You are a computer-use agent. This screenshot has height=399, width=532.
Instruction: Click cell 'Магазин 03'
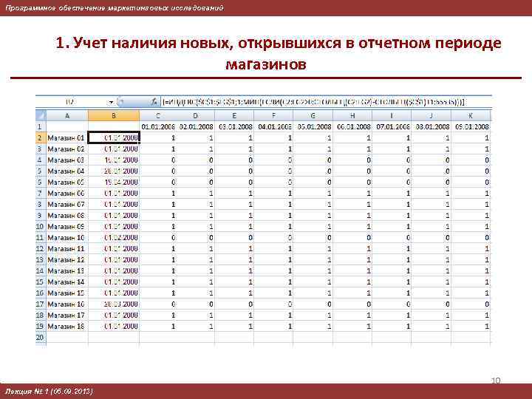[66, 160]
